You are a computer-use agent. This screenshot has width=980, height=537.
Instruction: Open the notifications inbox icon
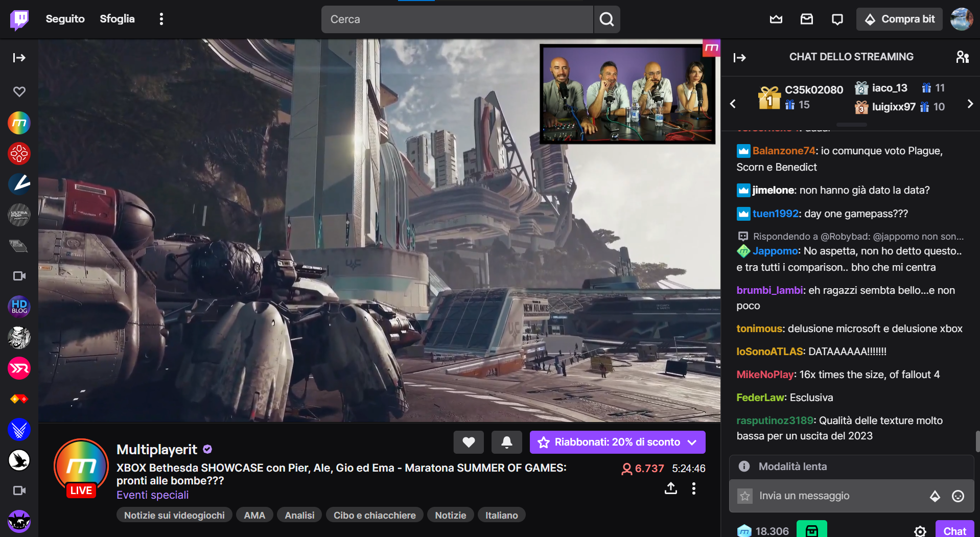(807, 19)
